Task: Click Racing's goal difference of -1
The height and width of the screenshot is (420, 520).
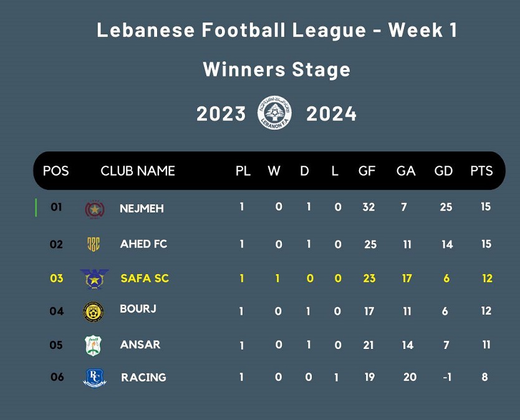Action: pos(446,377)
